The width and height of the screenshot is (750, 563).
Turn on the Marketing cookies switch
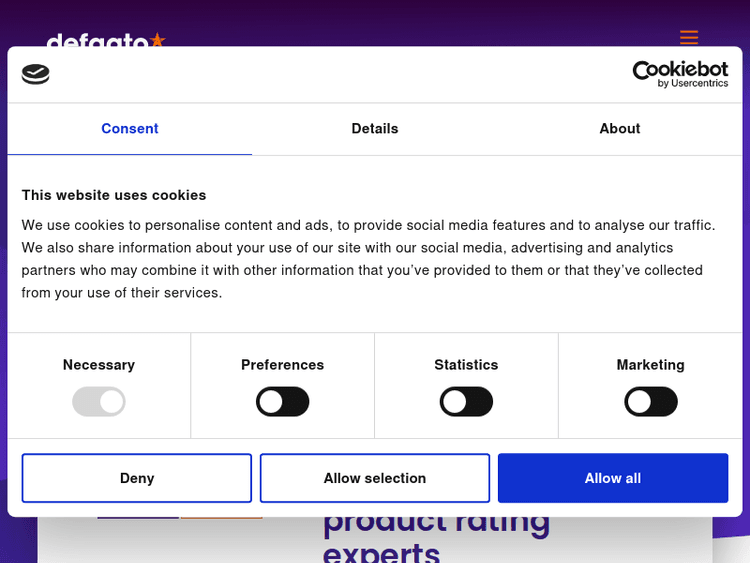pyautogui.click(x=650, y=402)
